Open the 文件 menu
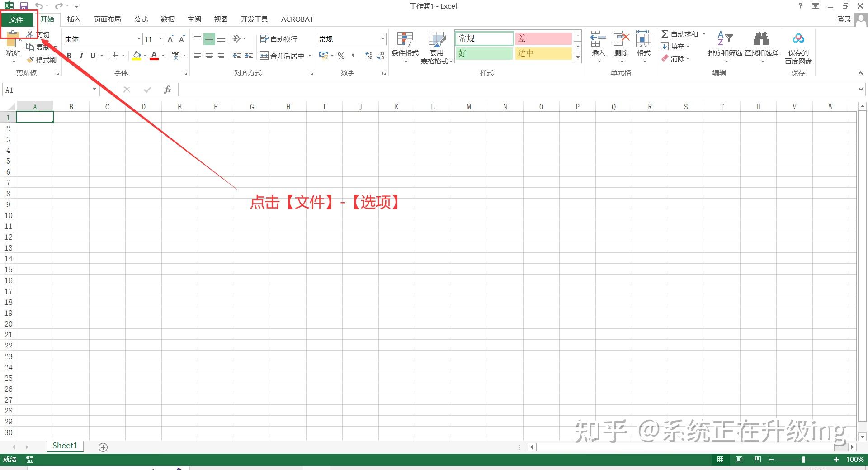The height and width of the screenshot is (470, 868). (x=17, y=19)
